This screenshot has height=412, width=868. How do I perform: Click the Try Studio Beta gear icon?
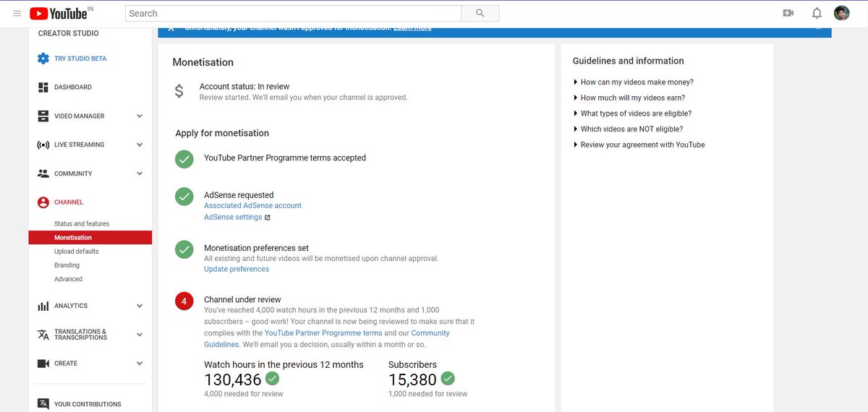click(43, 59)
